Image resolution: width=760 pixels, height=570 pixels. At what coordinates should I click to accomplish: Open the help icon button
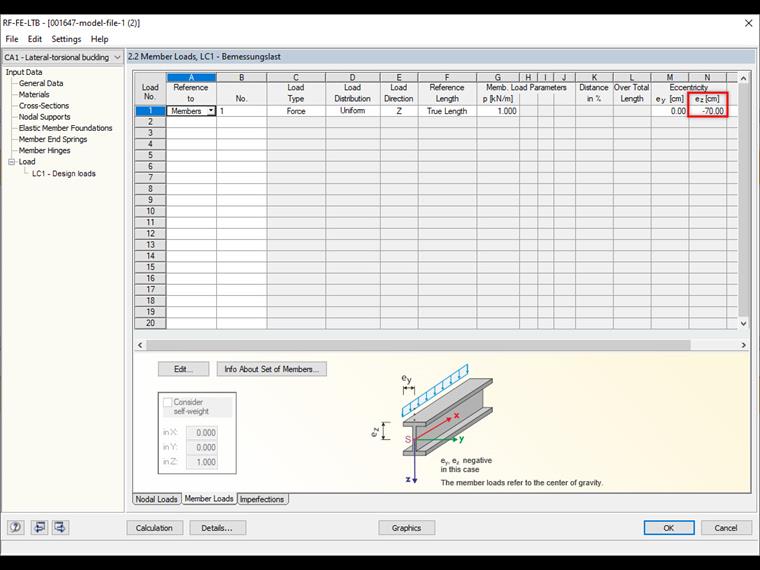pos(16,527)
